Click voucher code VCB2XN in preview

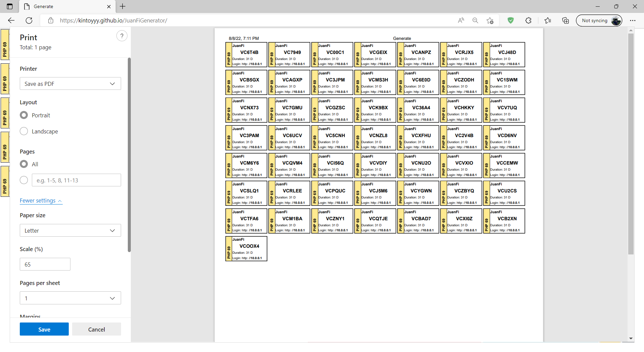pos(507,219)
